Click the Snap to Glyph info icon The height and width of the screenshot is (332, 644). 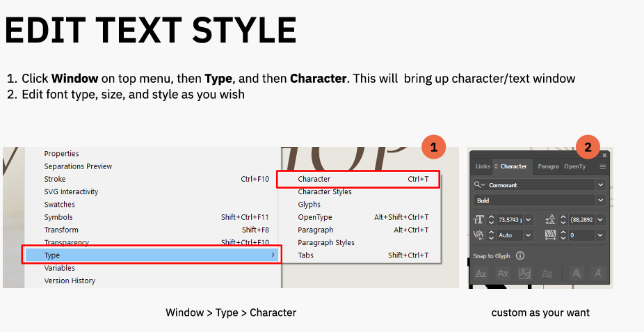pos(520,255)
